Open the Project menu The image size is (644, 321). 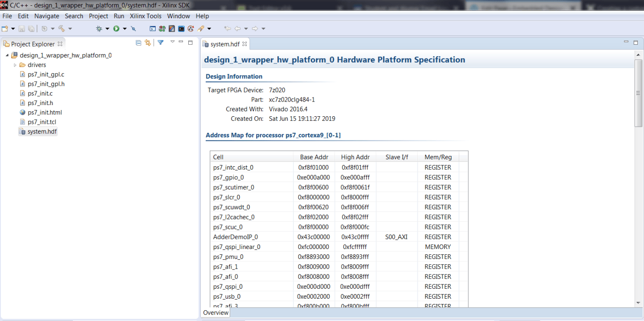click(x=98, y=16)
